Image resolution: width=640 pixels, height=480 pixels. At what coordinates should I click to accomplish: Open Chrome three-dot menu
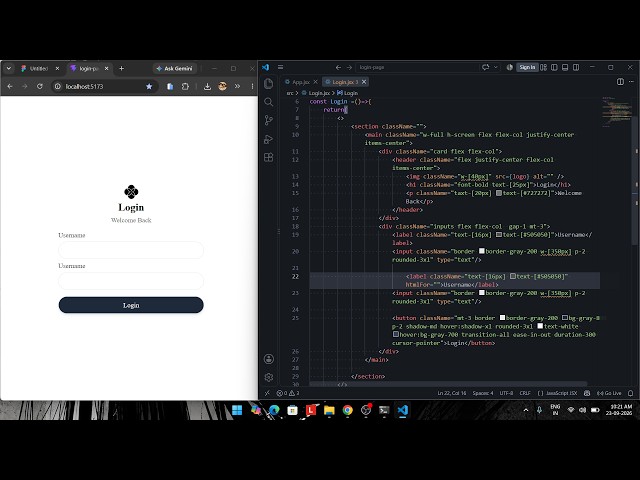point(252,87)
